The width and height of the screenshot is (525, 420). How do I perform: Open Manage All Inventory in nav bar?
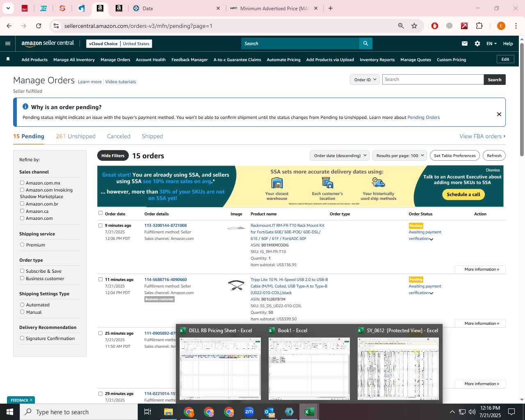(x=74, y=59)
